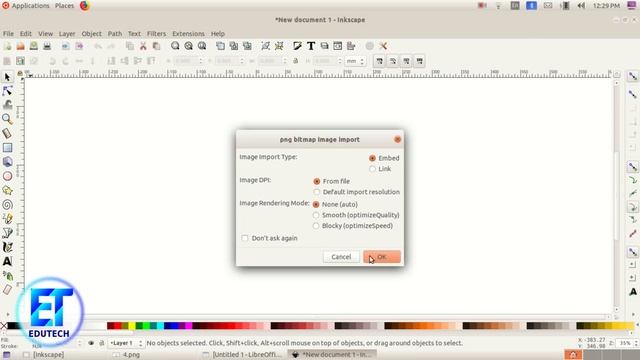The image size is (640, 360).
Task: Click the Firefox launcher icon
Action: (x=84, y=6)
